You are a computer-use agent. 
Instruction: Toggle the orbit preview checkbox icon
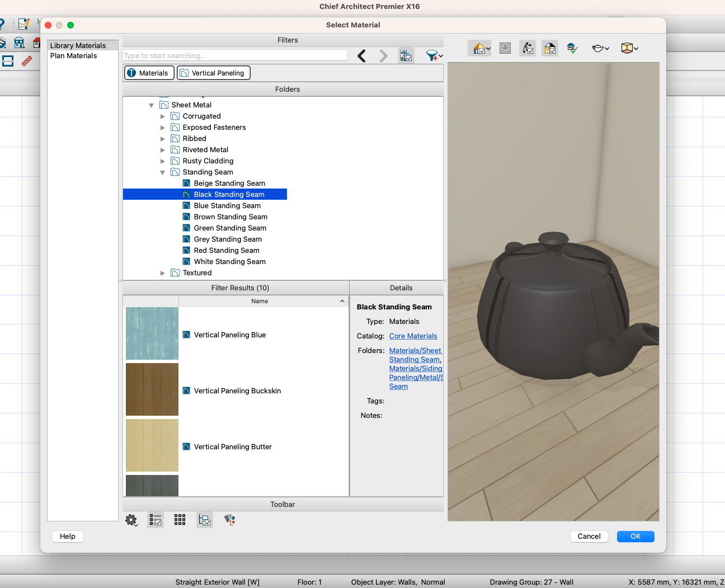(528, 49)
